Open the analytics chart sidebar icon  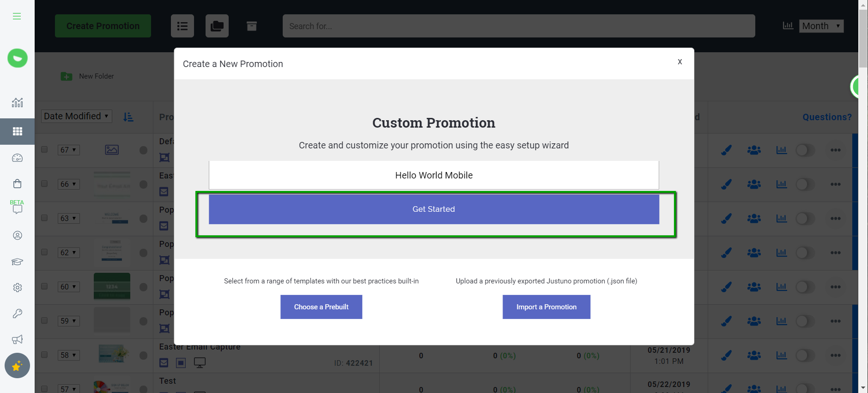point(17,103)
